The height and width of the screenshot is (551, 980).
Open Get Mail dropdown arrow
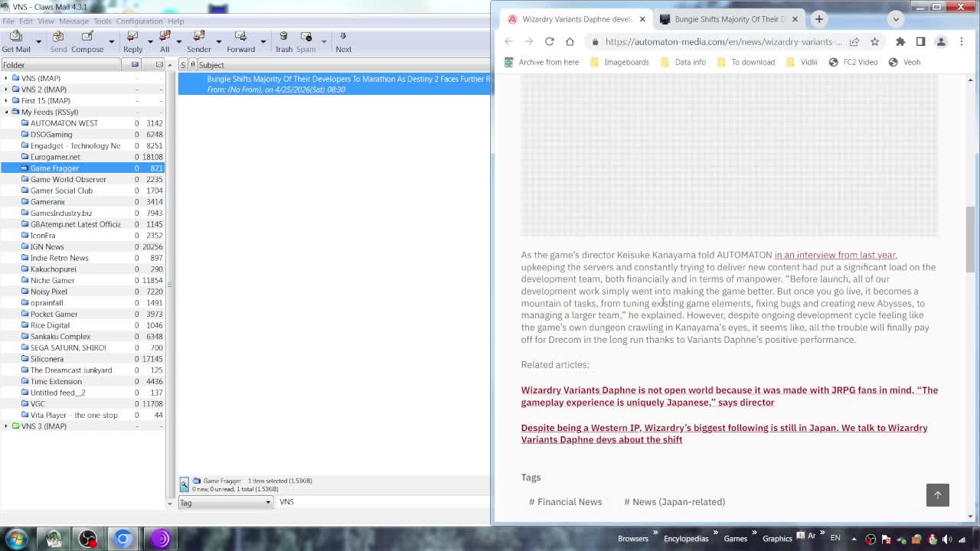click(x=38, y=41)
